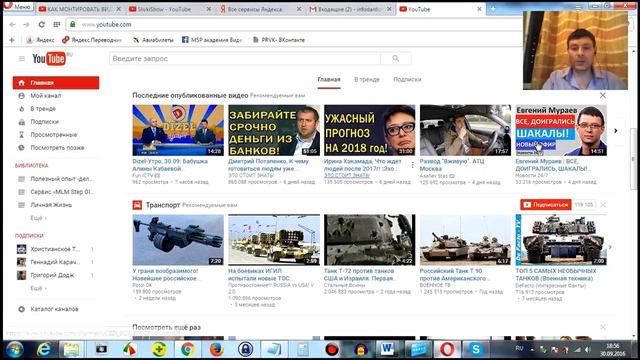
Task: Open subscription 'Геннадий Карач...'
Action: [x=56, y=262]
